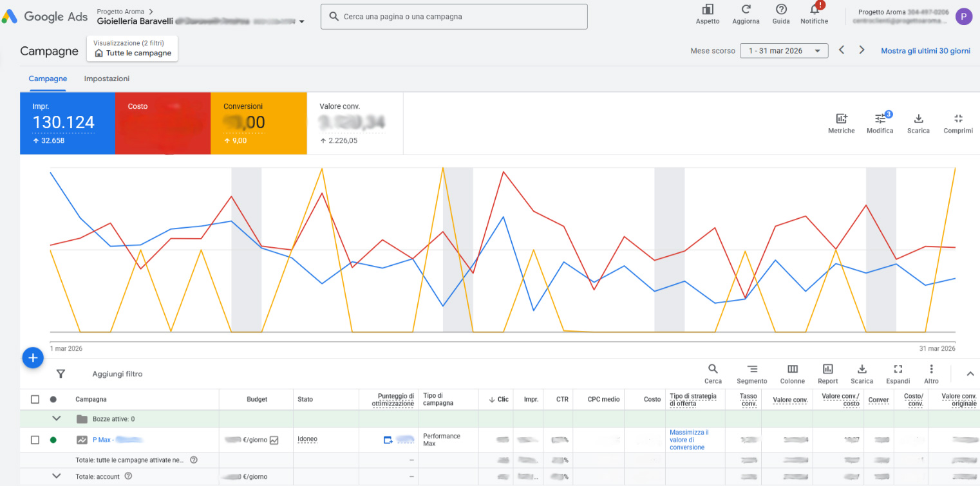Collapse the Bozze attive chevron

pyautogui.click(x=57, y=418)
